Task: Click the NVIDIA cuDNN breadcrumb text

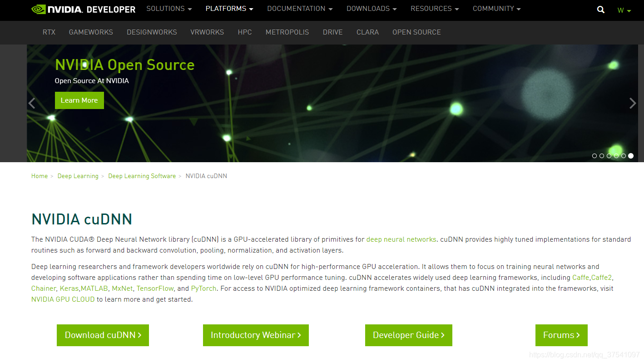Action: (206, 176)
